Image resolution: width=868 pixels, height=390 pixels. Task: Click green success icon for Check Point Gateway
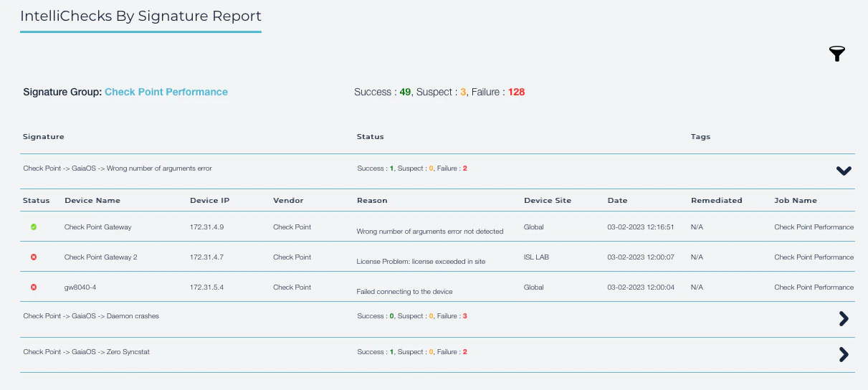[x=34, y=227]
